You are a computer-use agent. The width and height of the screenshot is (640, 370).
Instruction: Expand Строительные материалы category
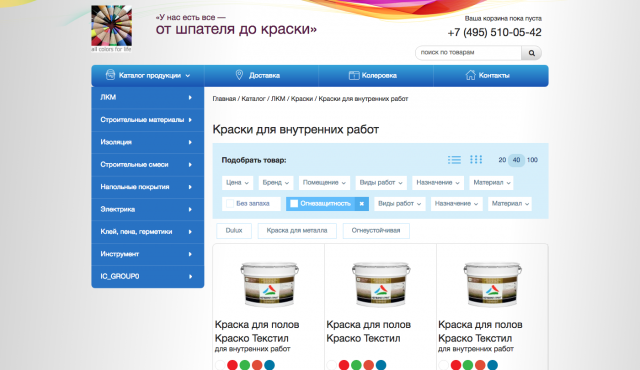click(x=147, y=120)
